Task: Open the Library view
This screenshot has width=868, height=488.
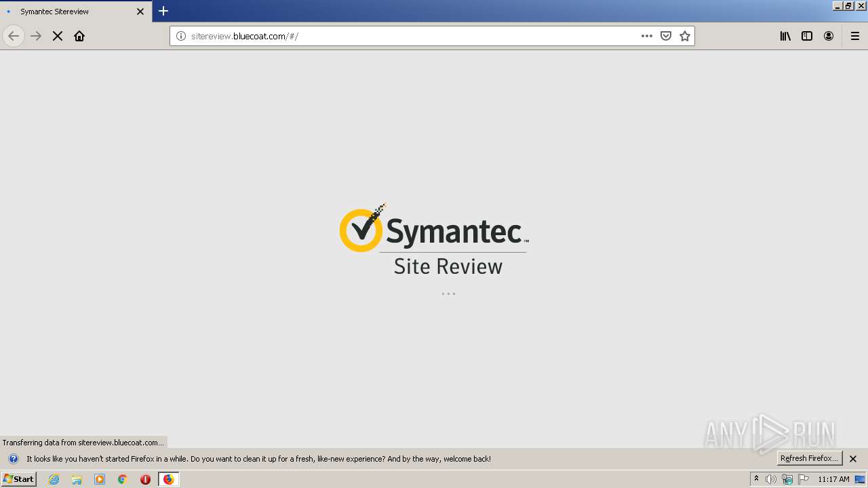Action: pyautogui.click(x=785, y=36)
